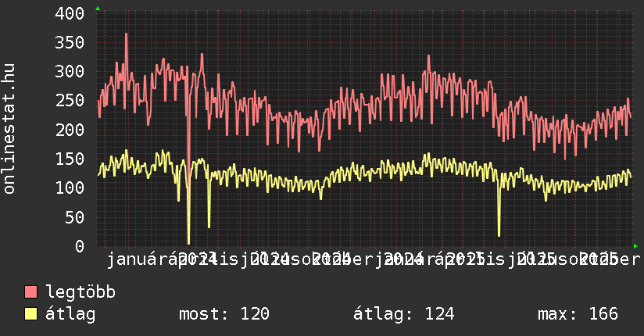The height and width of the screenshot is (336, 644).
Task: Click the 200 y-axis label
Action: tap(70, 130)
